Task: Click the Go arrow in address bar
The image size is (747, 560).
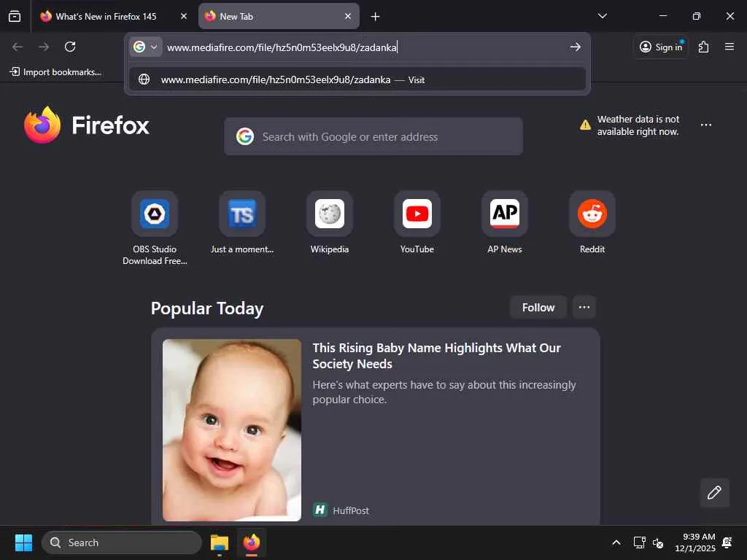Action: [576, 47]
